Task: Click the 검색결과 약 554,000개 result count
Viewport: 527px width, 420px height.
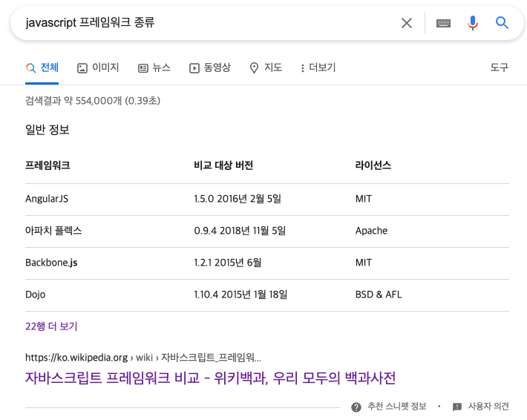Action: click(x=93, y=101)
